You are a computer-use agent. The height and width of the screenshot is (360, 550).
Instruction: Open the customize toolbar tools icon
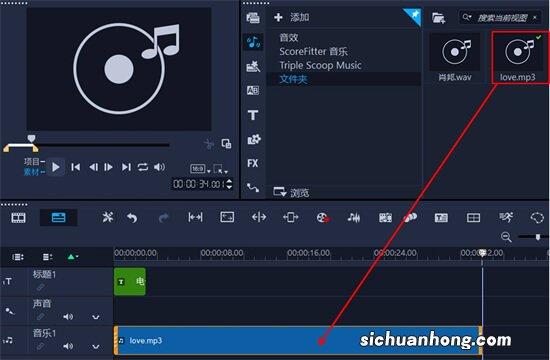pyautogui.click(x=108, y=218)
